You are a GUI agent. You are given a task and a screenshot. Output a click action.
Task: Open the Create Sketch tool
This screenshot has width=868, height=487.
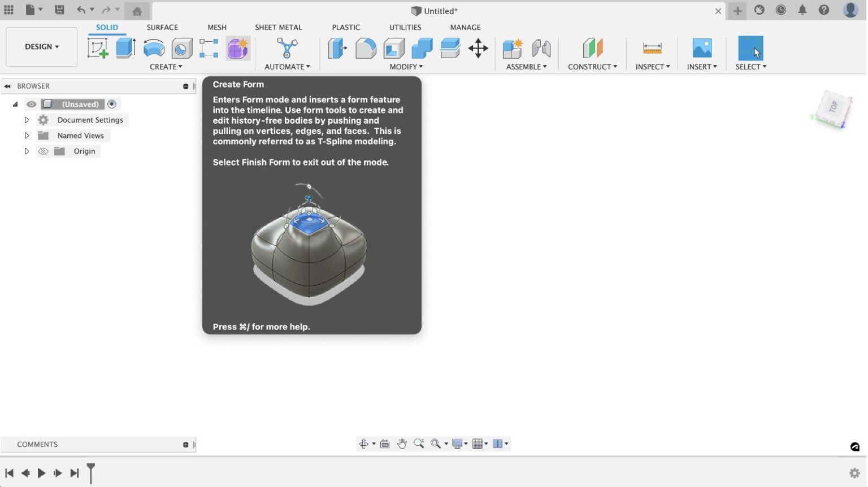(x=98, y=48)
